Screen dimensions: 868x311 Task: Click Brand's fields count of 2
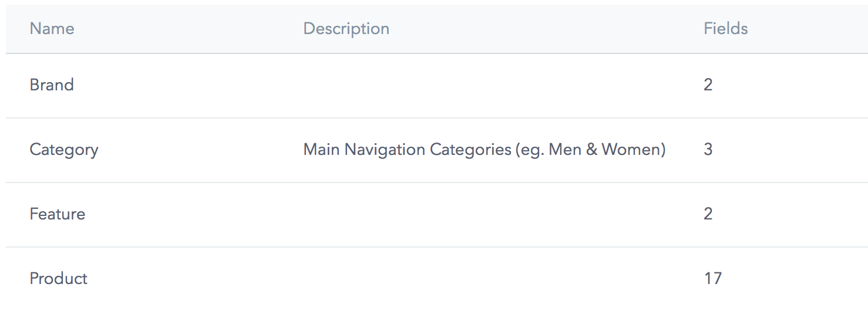[x=708, y=85]
